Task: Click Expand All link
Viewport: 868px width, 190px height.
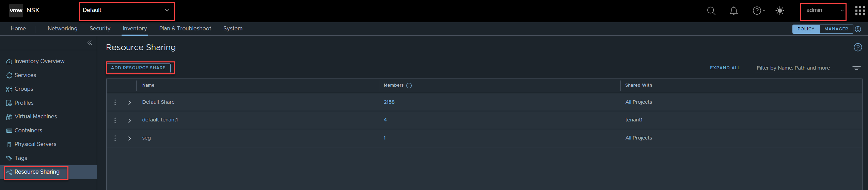Action: click(725, 68)
